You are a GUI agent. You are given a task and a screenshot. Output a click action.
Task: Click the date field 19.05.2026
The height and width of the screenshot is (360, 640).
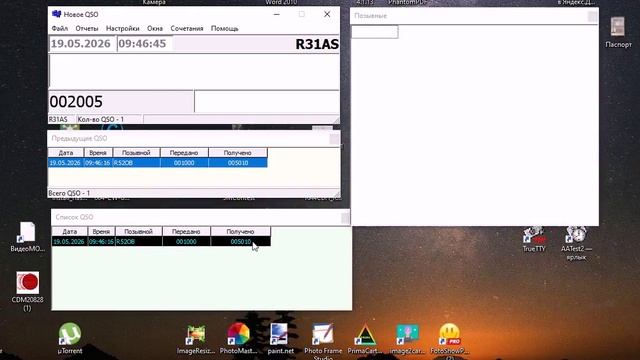82,44
